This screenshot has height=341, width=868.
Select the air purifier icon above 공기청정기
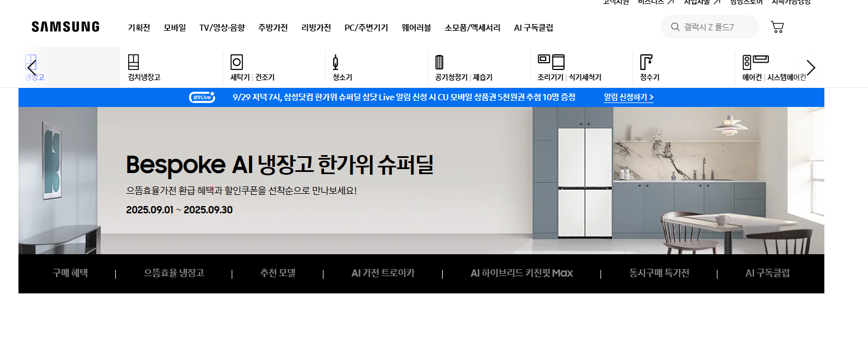click(x=439, y=62)
